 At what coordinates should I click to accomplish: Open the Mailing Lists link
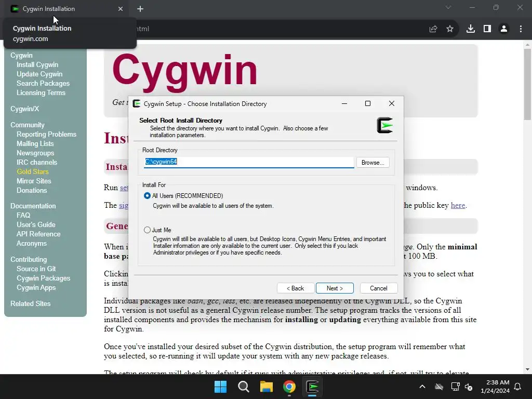pos(35,143)
